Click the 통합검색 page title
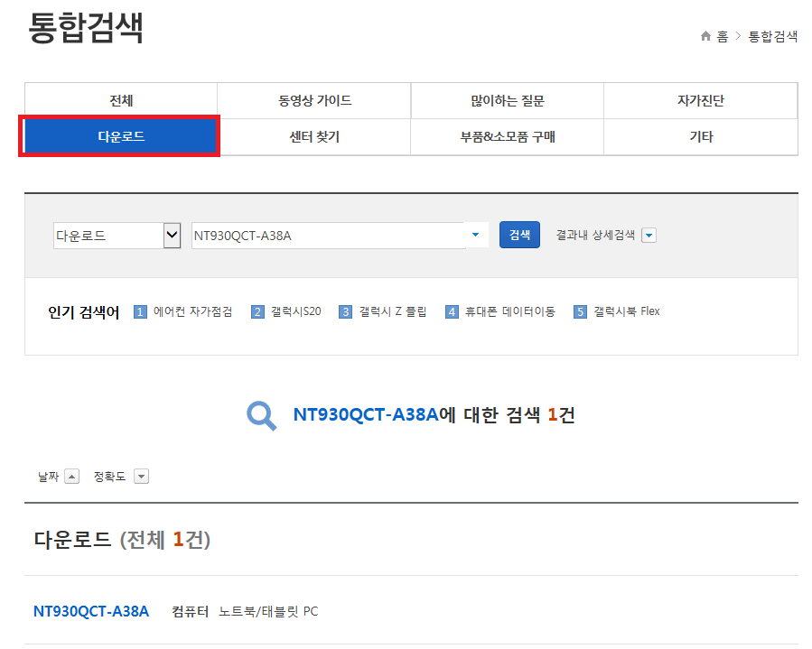The height and width of the screenshot is (649, 812). 86,27
